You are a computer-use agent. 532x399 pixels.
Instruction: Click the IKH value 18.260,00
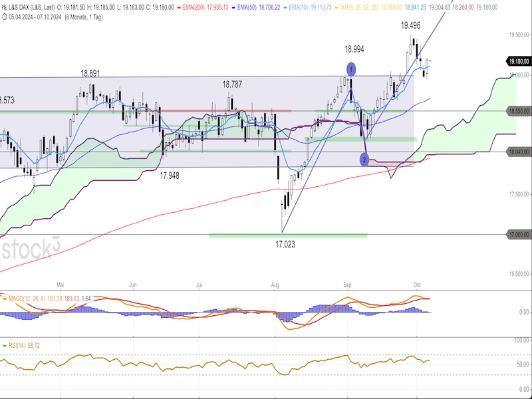[463, 7]
